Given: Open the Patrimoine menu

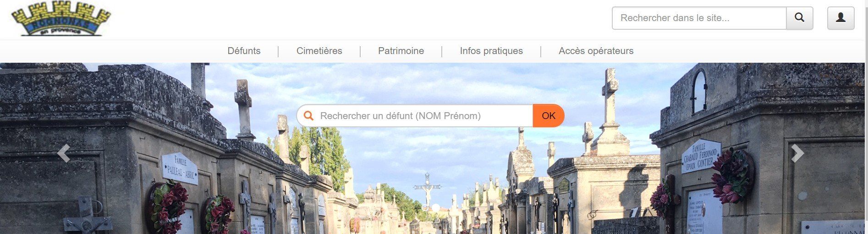Looking at the screenshot, I should [x=401, y=51].
